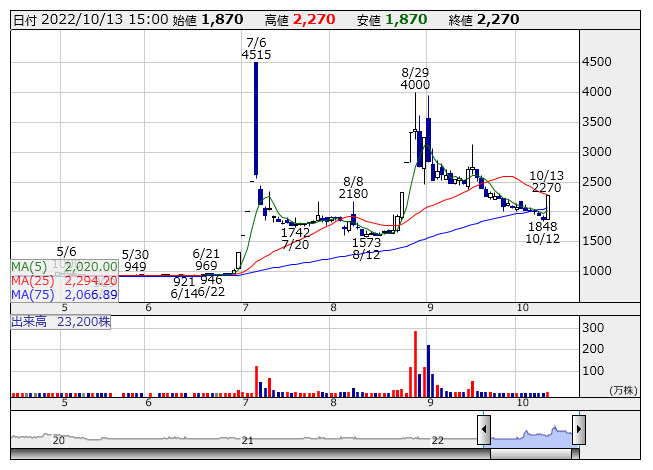The width and height of the screenshot is (653, 470).
Task: Click the MA(25) 2,294.20 legend entry
Action: pyautogui.click(x=64, y=281)
